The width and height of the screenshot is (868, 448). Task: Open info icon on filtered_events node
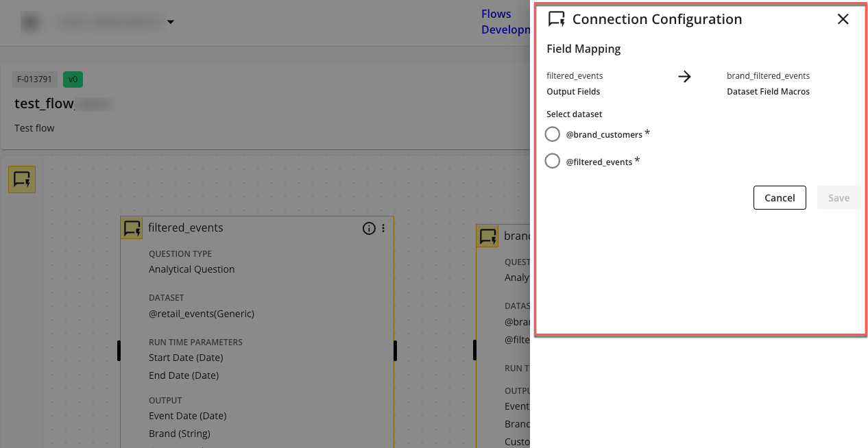coord(369,228)
